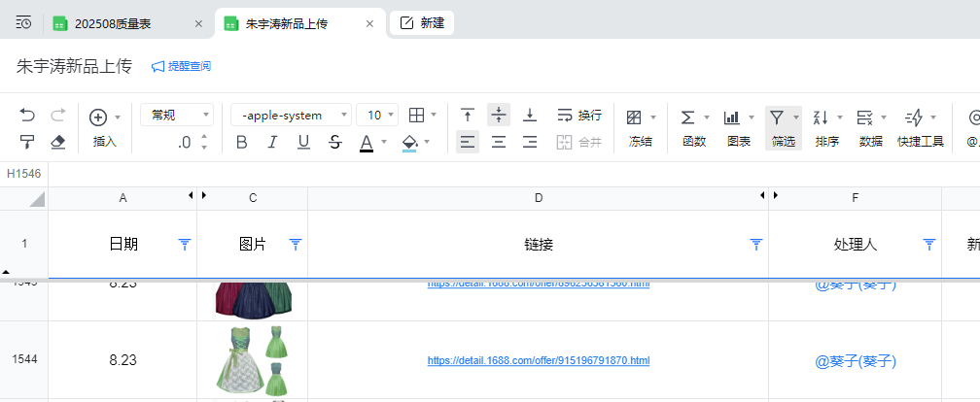Click the 新建 new tab button

[422, 22]
